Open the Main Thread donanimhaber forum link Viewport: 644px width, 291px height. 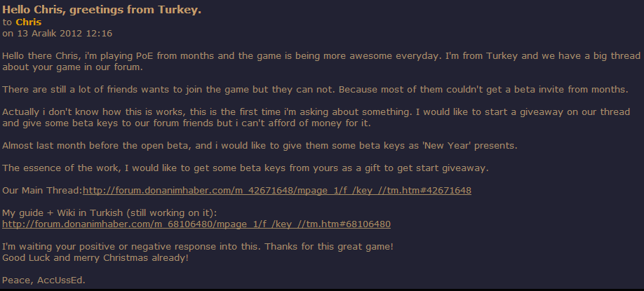tap(277, 191)
